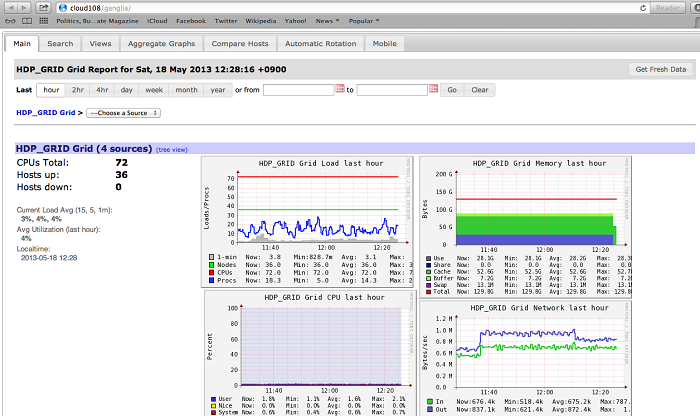This screenshot has height=416, width=700.
Task: Open the Facebook bookmark
Action: [x=191, y=21]
